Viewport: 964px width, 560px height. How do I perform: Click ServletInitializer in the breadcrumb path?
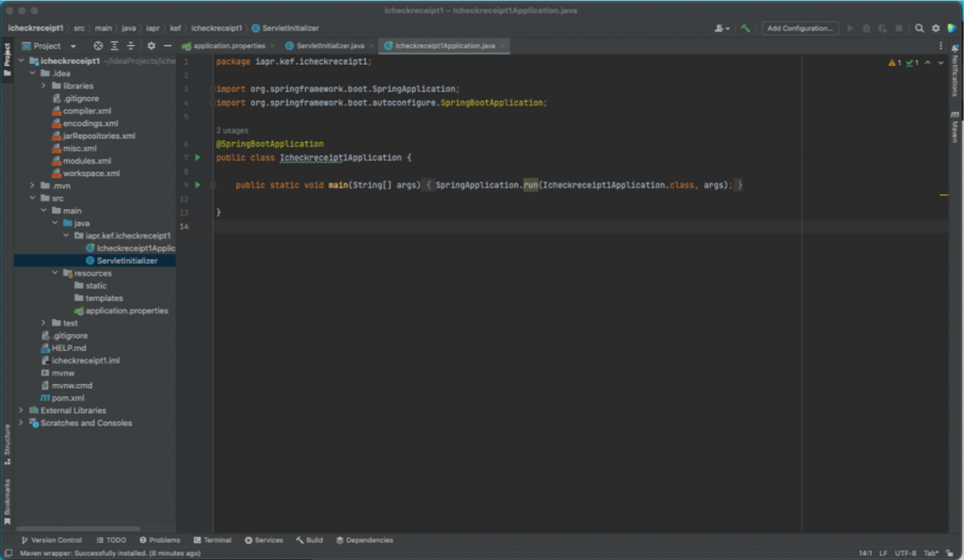(x=285, y=28)
